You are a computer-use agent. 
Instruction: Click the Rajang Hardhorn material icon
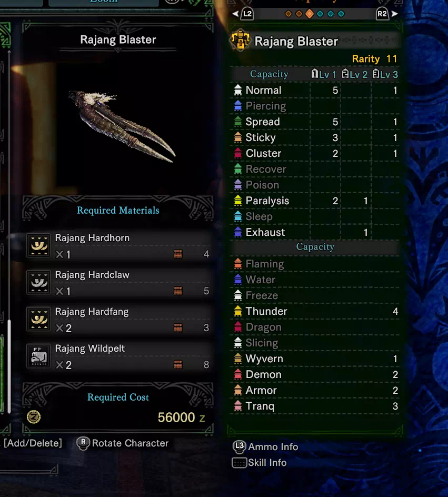pos(38,245)
